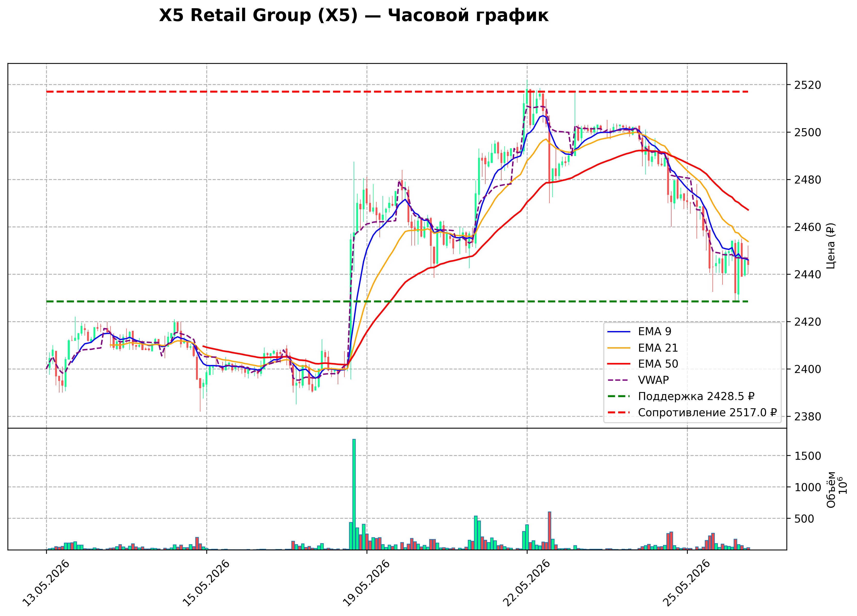This screenshot has width=857, height=616.
Task: Select the 'EMA 21' legend entry
Action: pyautogui.click(x=642, y=348)
